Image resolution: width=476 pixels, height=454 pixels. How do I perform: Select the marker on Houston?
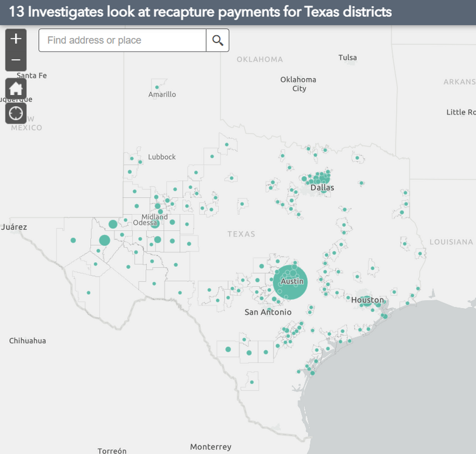[367, 301]
